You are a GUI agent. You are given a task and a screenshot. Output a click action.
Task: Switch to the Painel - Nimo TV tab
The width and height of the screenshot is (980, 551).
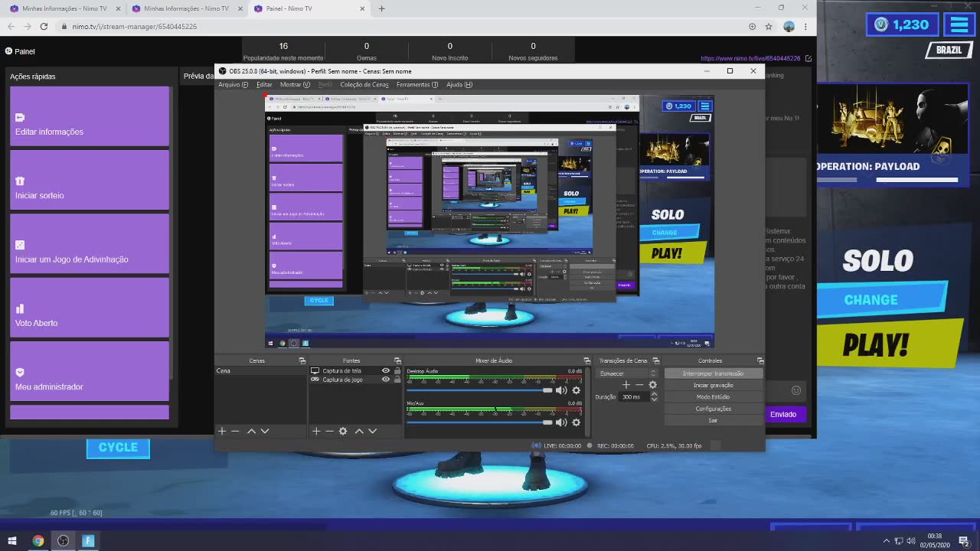(309, 8)
